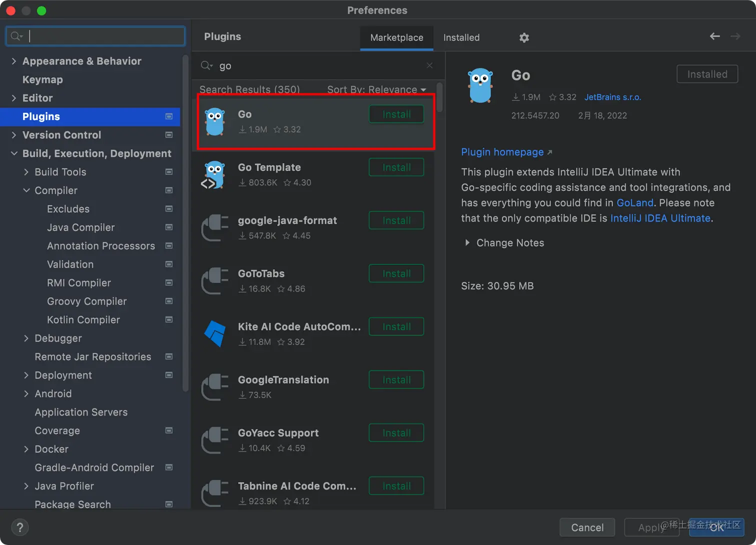Click the Go gopher icon in results
756x545 pixels.
point(215,121)
